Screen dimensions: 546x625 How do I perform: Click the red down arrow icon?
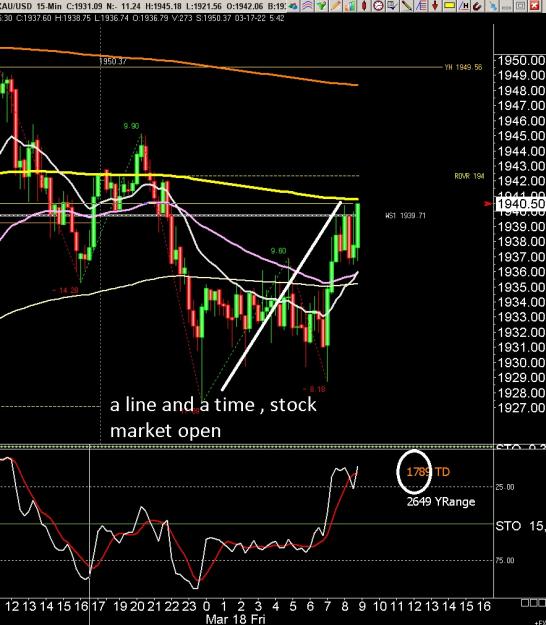point(435,6)
